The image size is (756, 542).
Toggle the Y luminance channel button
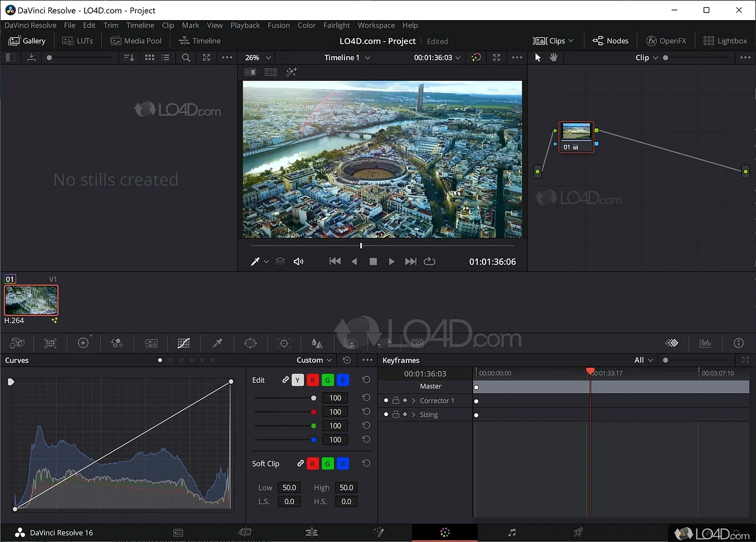point(298,380)
